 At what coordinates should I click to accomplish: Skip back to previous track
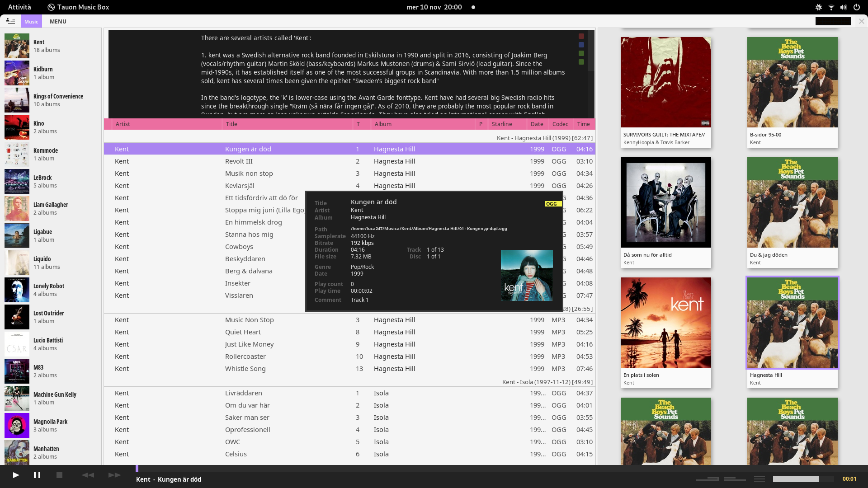pos(88,475)
